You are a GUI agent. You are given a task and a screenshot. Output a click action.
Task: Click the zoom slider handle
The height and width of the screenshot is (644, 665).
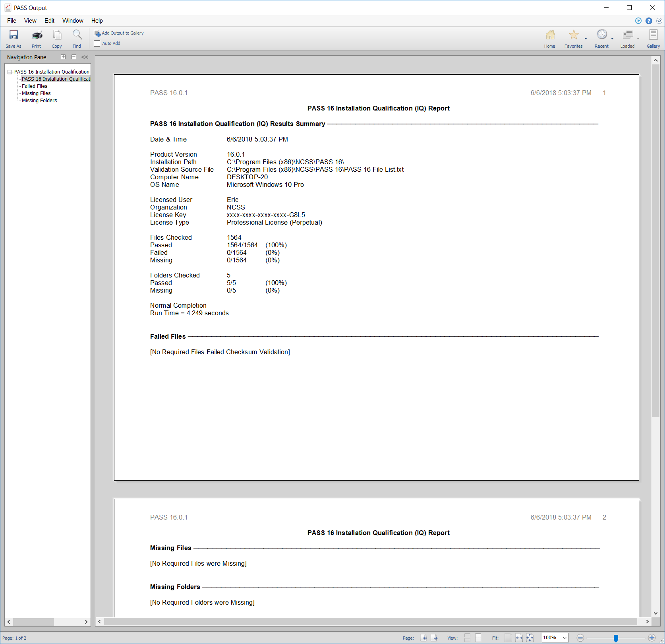(x=616, y=638)
